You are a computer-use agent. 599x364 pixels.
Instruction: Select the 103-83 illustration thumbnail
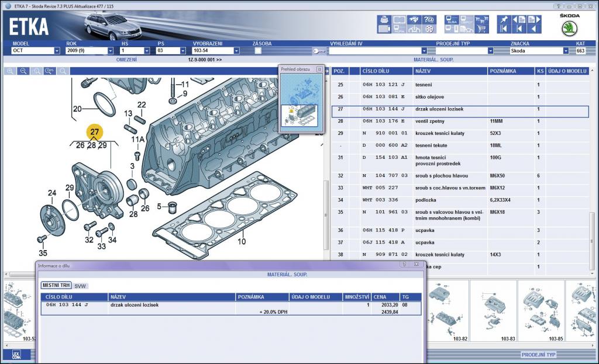point(494,311)
